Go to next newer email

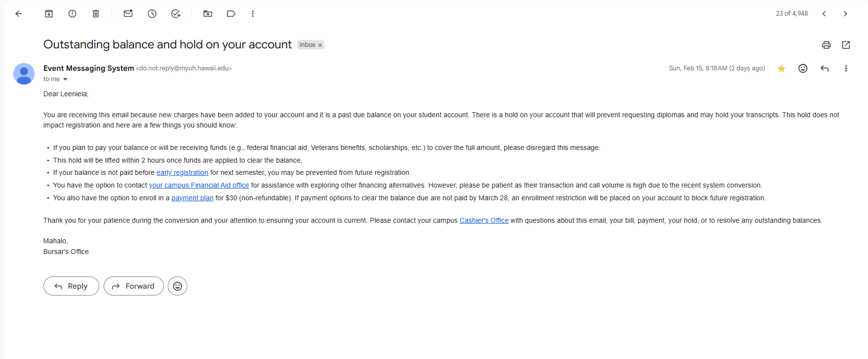(824, 14)
